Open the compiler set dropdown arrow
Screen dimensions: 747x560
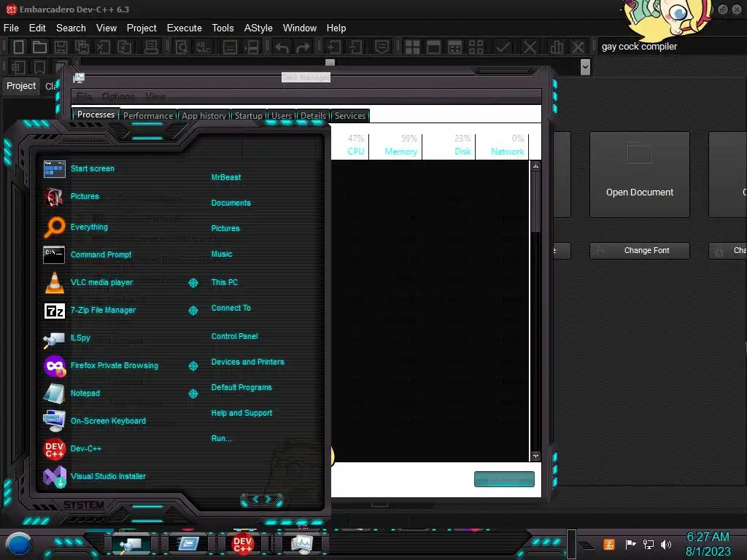click(586, 67)
